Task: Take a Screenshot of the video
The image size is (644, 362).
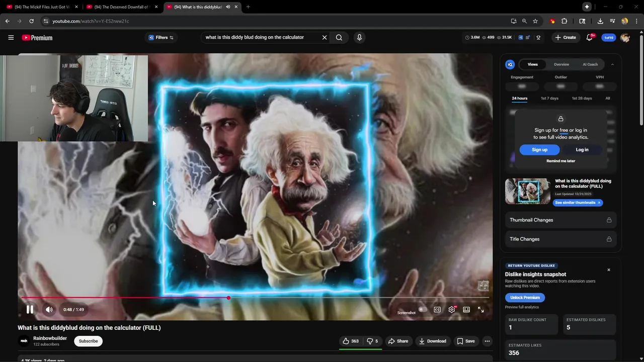Action: (x=407, y=313)
